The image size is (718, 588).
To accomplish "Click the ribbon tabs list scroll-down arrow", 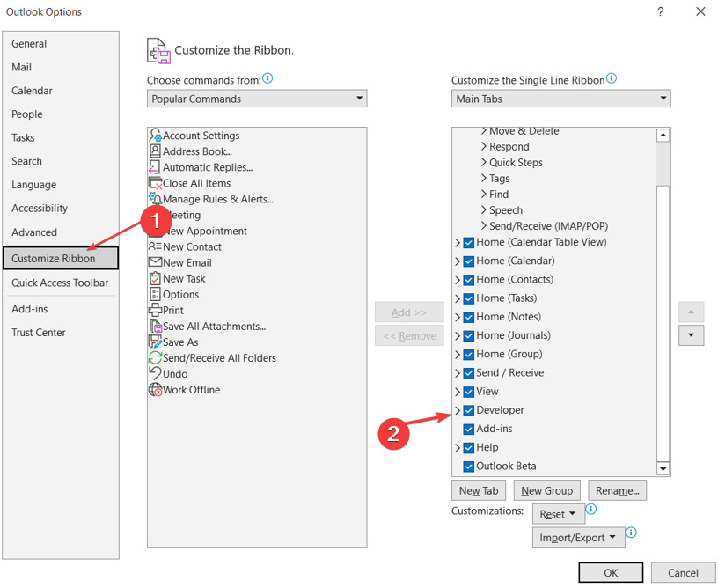I will point(663,468).
